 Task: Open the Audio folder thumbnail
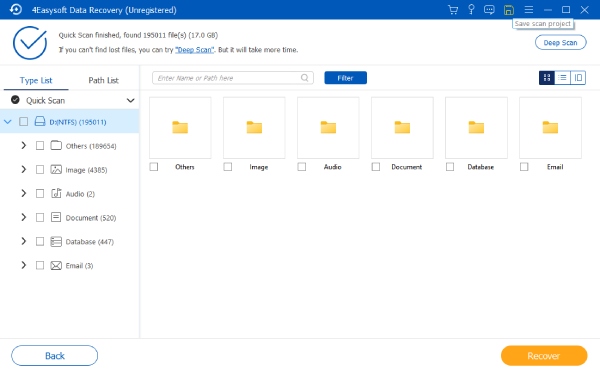(x=328, y=127)
